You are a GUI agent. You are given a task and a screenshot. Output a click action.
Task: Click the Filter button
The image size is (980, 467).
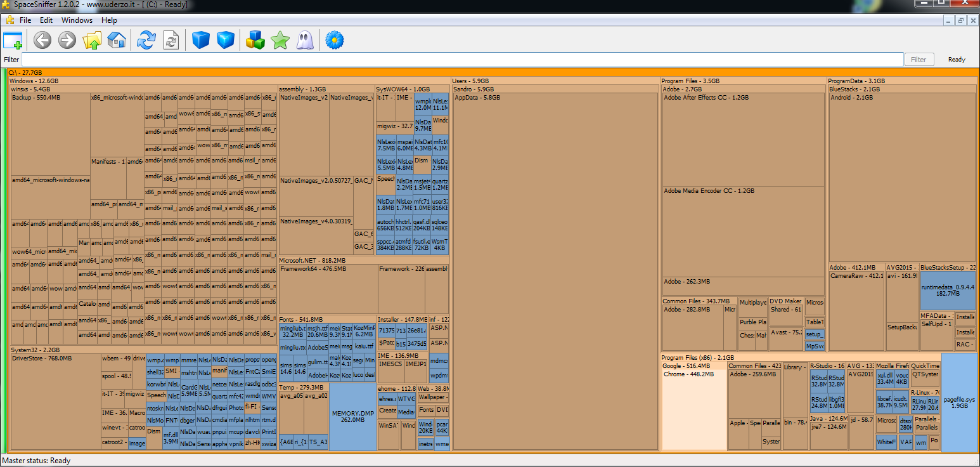(x=919, y=60)
